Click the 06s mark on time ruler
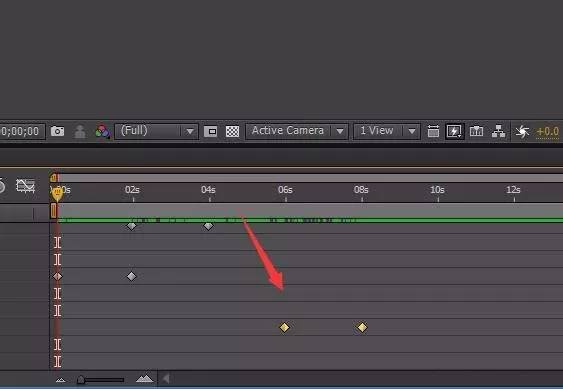Viewport: 563px width, 389px height. coord(285,190)
